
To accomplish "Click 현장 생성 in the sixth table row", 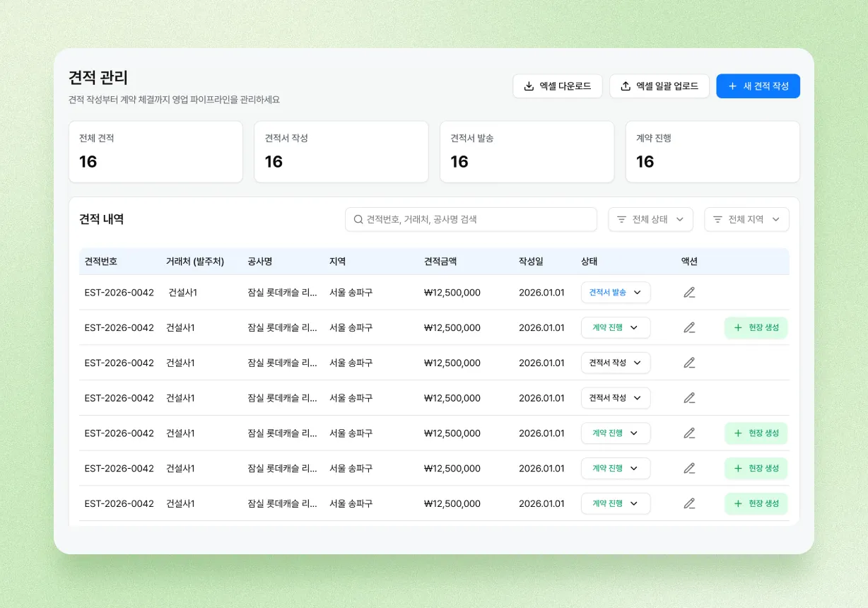I will [756, 468].
